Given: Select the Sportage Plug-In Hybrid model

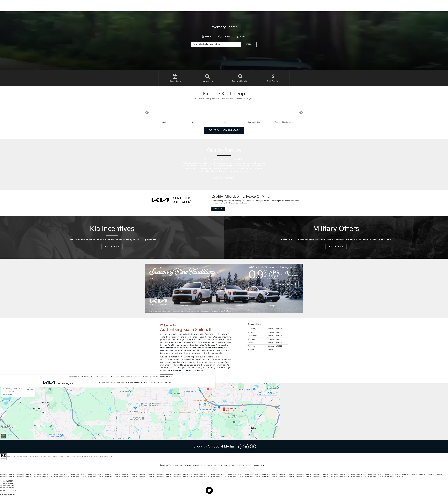Looking at the screenshot, I should tap(284, 122).
